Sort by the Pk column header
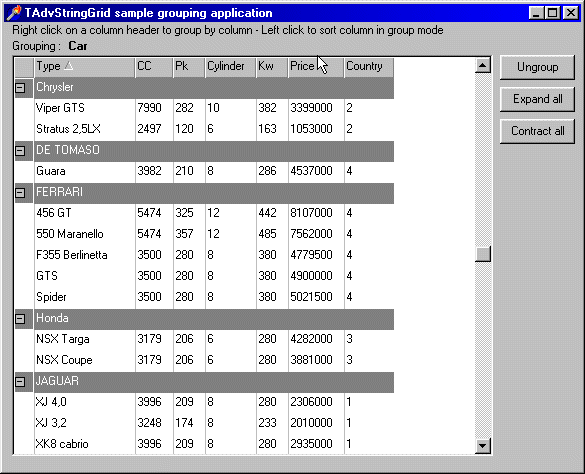This screenshot has height=474, width=585. pyautogui.click(x=189, y=67)
